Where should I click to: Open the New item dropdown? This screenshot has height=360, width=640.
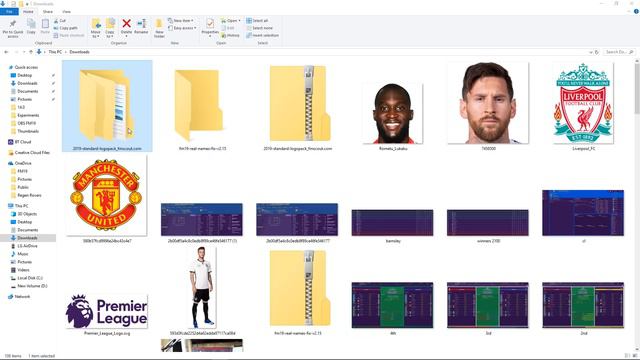click(x=180, y=20)
